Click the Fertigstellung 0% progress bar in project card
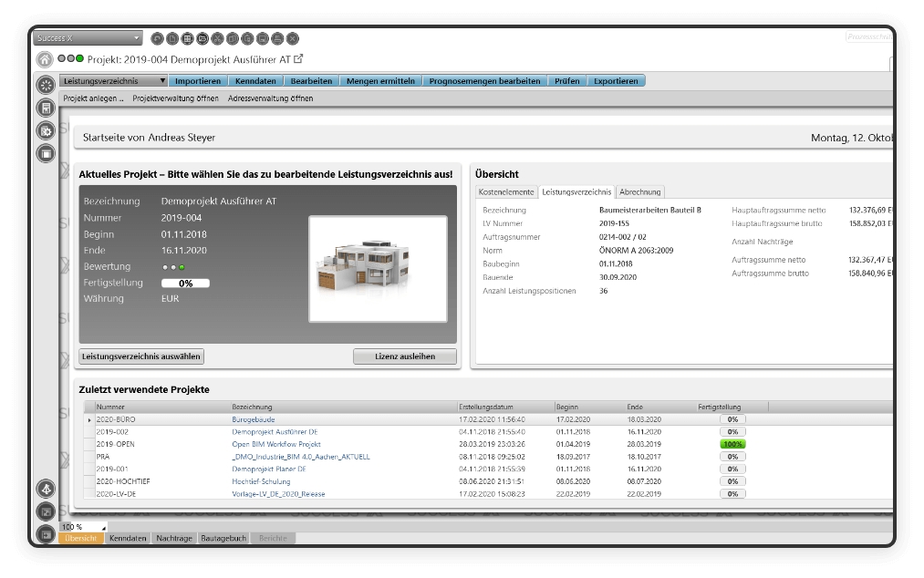 (x=186, y=284)
